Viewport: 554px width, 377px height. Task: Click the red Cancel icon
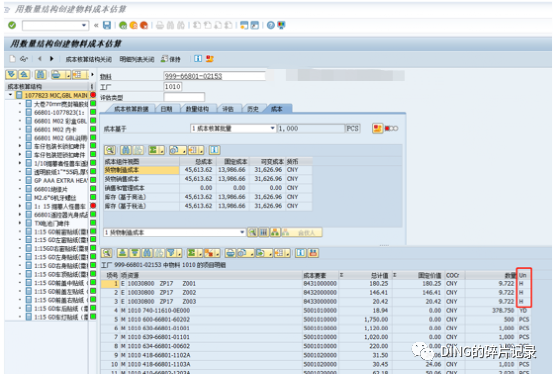(144, 25)
